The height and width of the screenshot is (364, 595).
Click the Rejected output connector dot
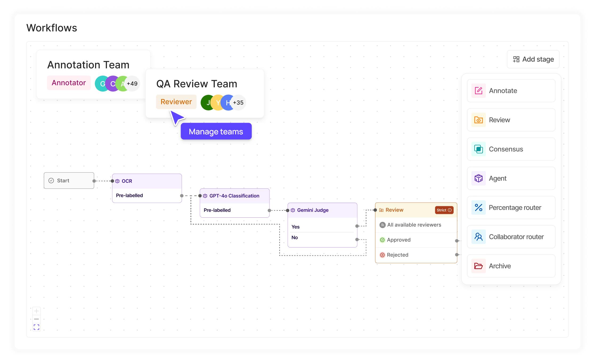457,255
